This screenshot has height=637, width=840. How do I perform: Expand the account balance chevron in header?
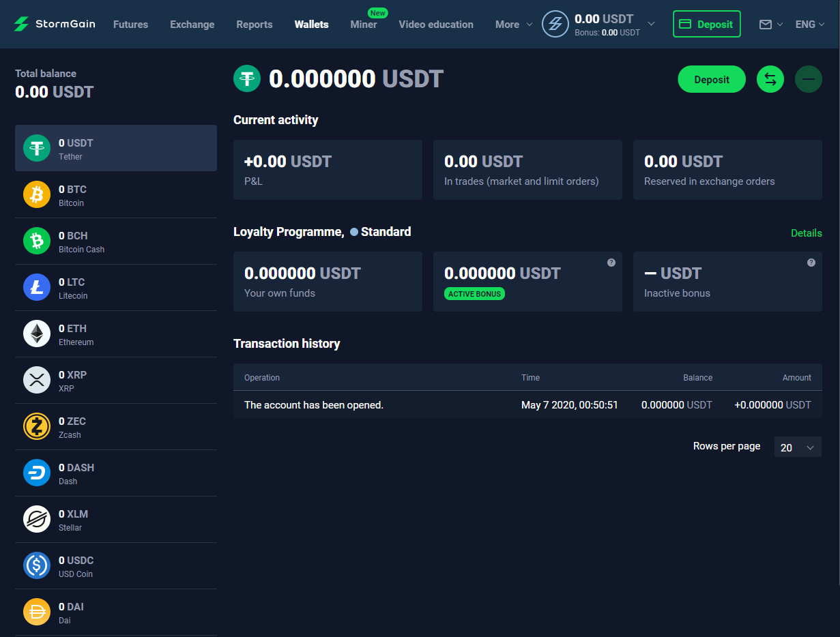(x=651, y=24)
